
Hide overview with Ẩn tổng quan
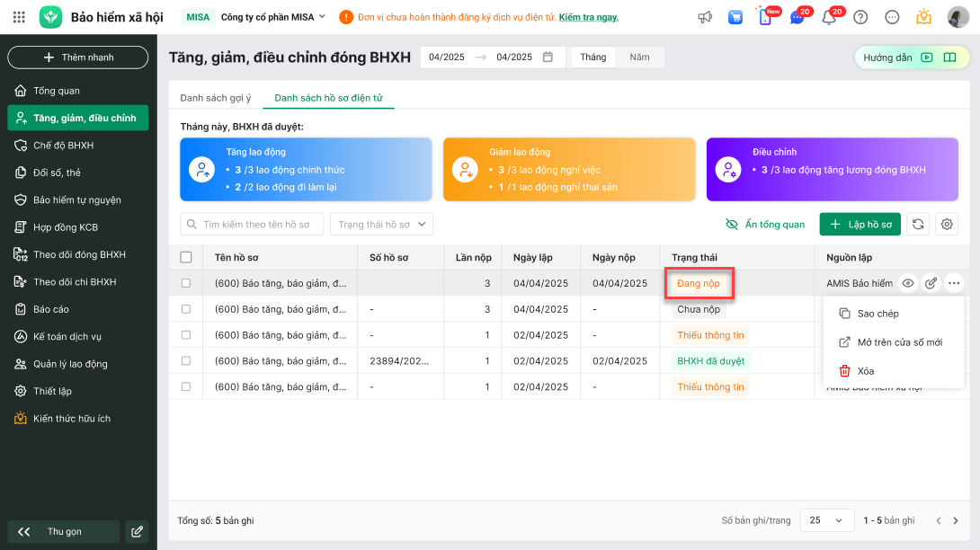[x=764, y=225]
